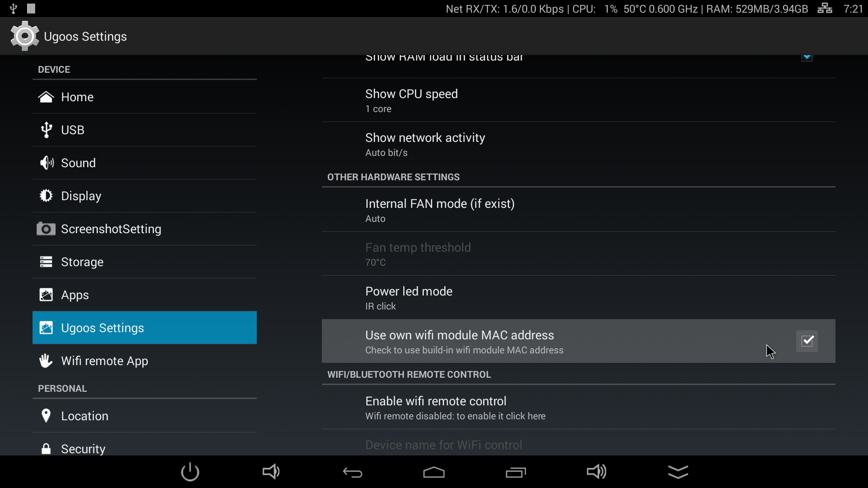Open Show CPU speed option list
This screenshot has width=868, height=488.
point(578,100)
